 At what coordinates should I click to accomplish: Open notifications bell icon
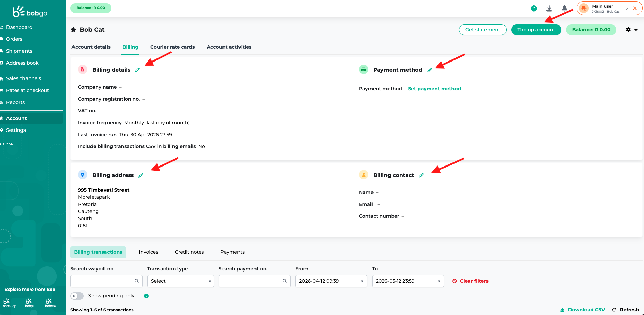click(565, 8)
